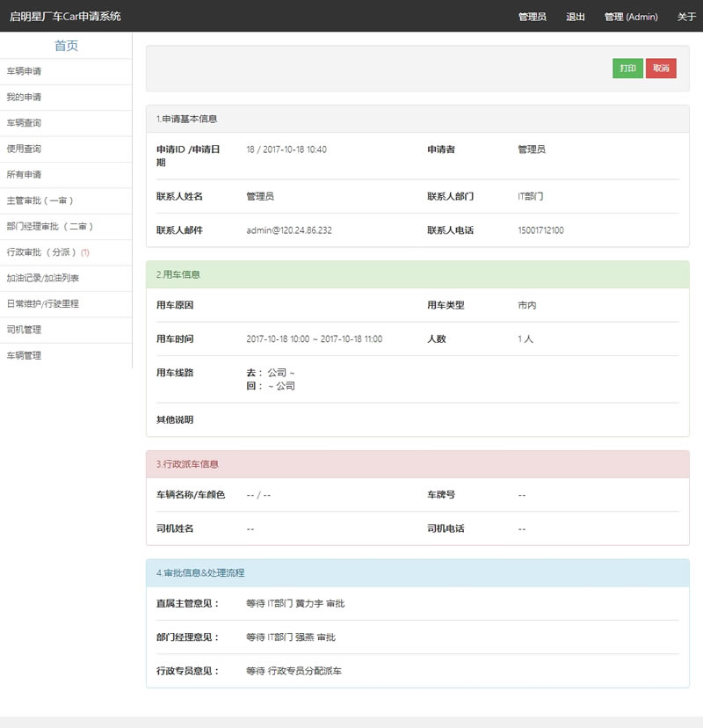Viewport: 703px width, 728px height.
Task: Open 加油记录/加油列表 in the sidebar
Action: (x=43, y=278)
